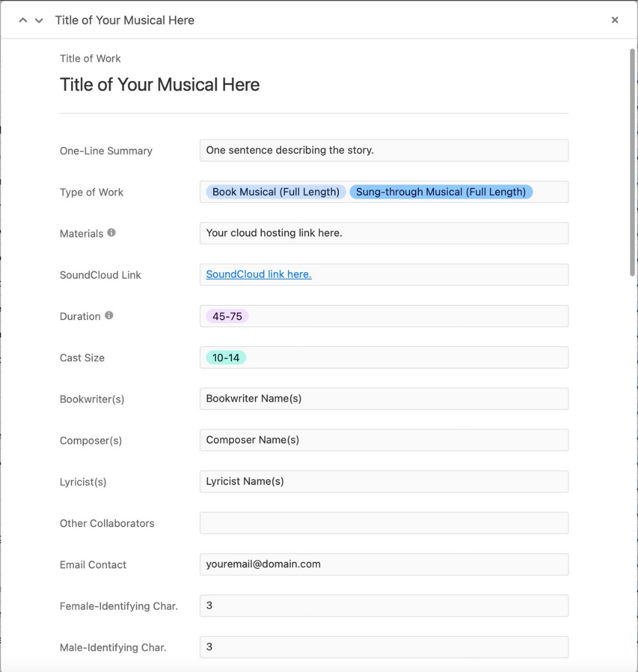
Task: Select the Book Musical (Full Length) tag
Action: tap(276, 192)
